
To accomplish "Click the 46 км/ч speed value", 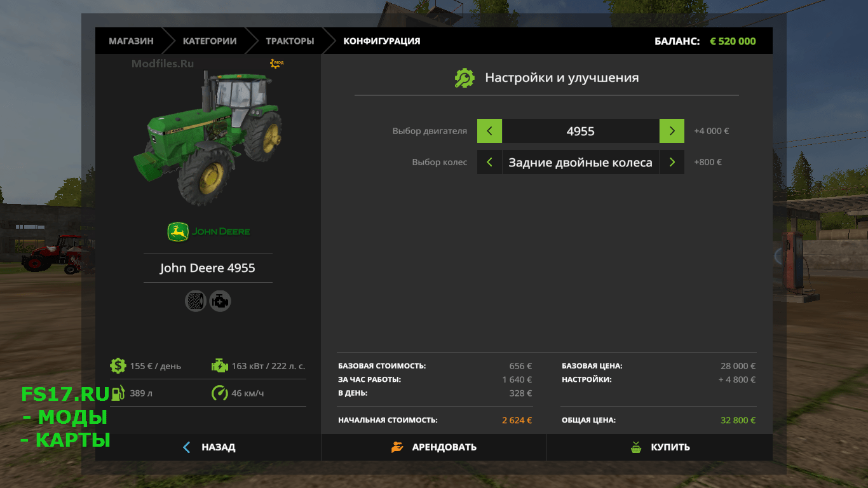I will pos(248,393).
